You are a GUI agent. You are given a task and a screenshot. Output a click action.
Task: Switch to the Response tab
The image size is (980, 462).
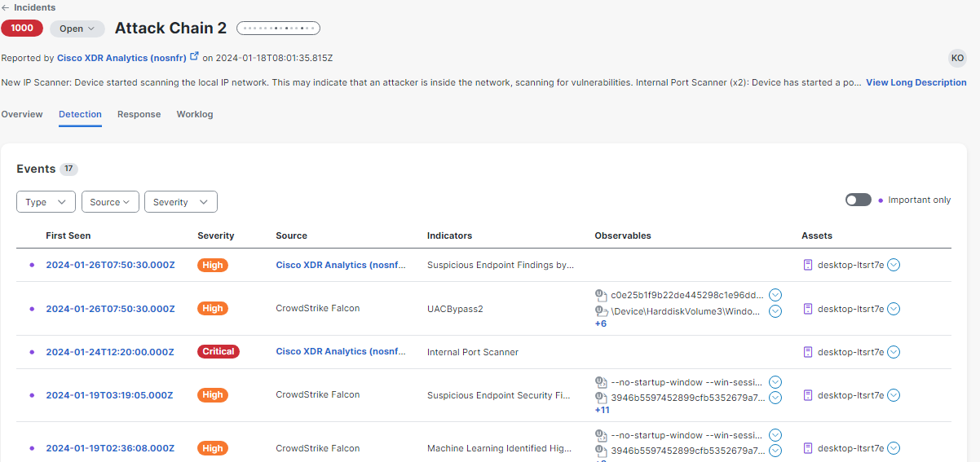(139, 114)
